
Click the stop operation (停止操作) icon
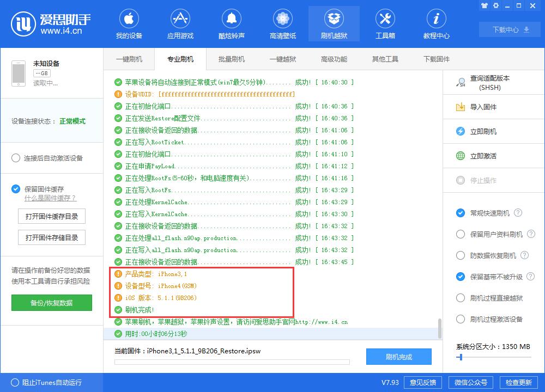460,180
